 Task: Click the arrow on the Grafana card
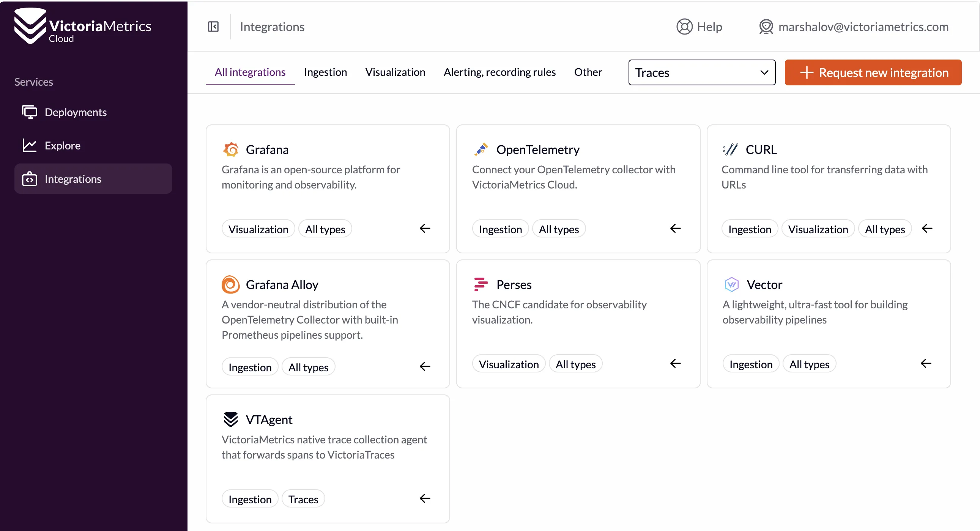[425, 228]
